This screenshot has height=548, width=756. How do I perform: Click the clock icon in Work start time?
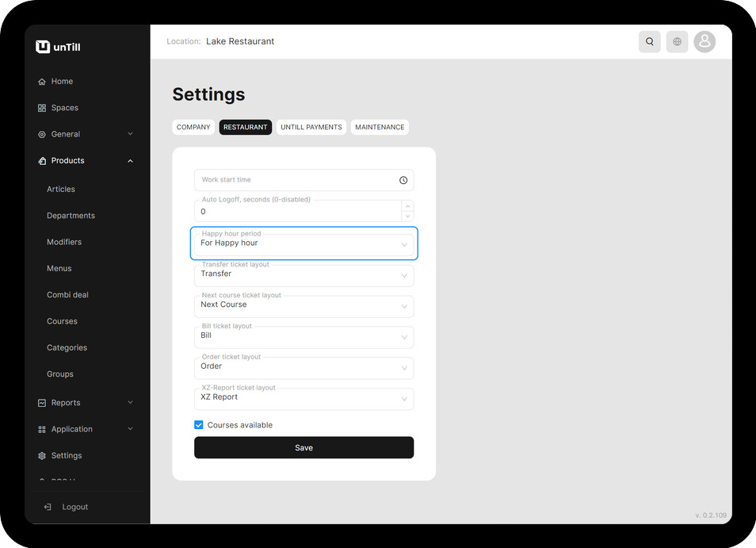click(403, 180)
